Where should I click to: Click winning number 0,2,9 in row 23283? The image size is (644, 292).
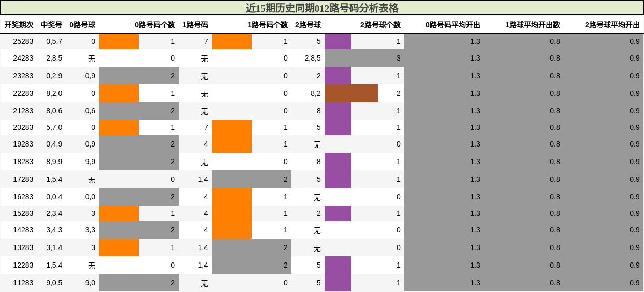(54, 76)
